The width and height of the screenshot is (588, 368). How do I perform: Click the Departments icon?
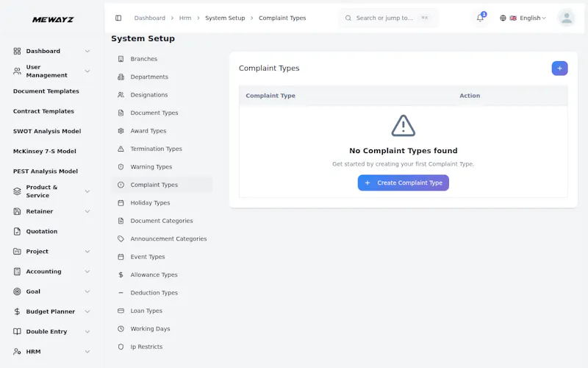click(x=121, y=77)
